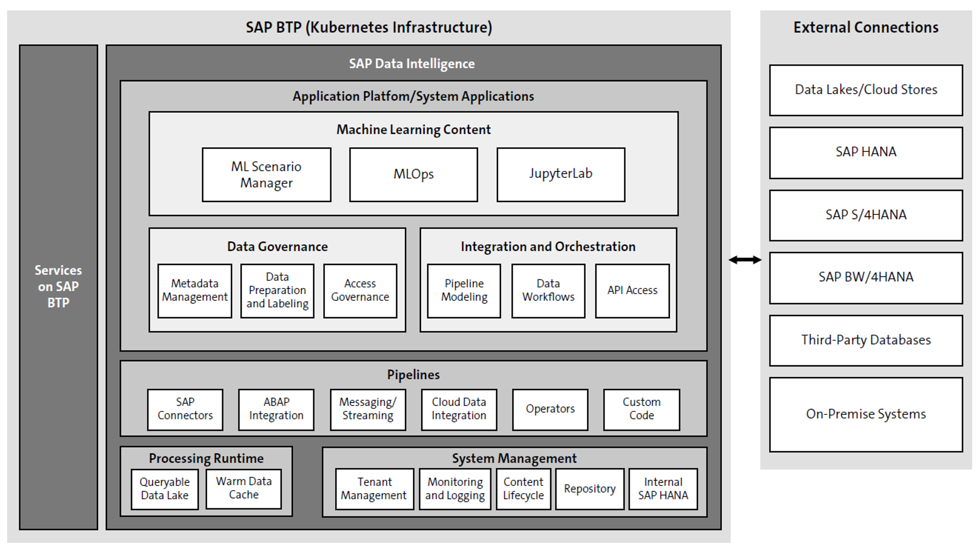Select the Operators box
Screen dimensions: 980x551
click(550, 409)
